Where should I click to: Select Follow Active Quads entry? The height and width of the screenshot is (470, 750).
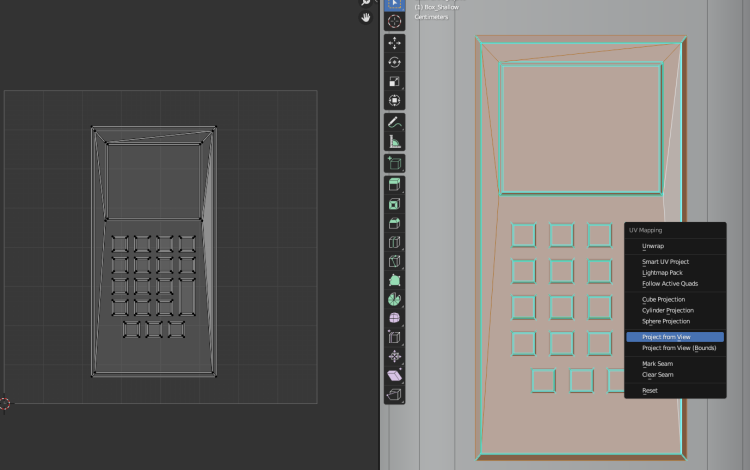[670, 283]
